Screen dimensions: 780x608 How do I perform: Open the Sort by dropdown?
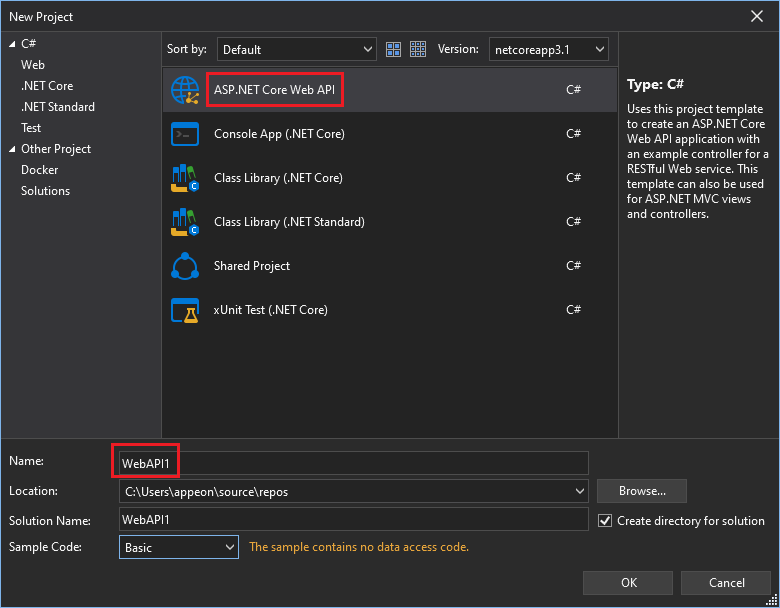[296, 49]
